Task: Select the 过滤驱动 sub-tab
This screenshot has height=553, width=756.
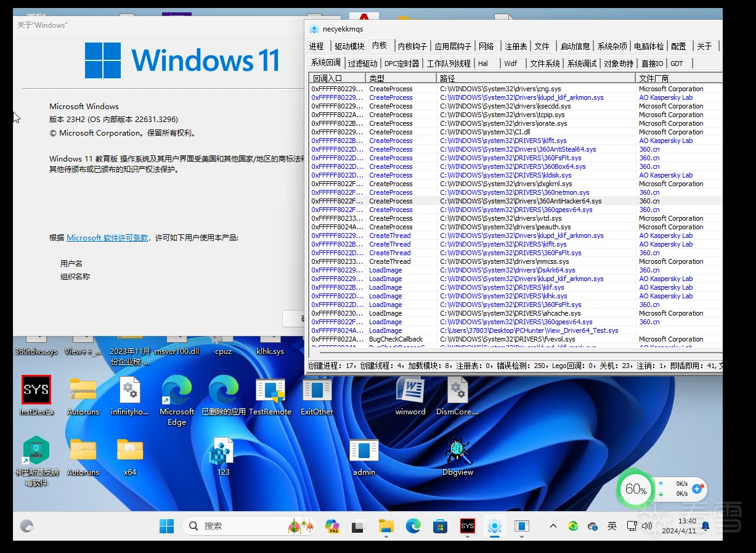Action: pos(362,63)
